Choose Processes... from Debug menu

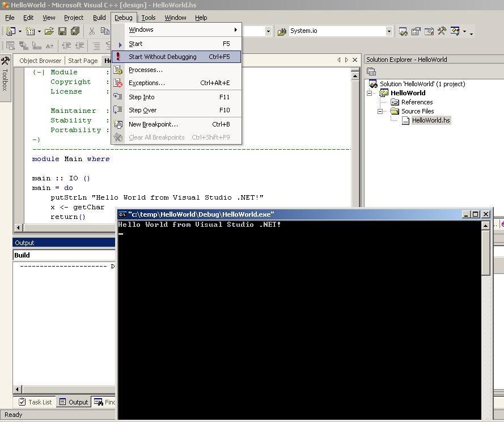click(x=176, y=70)
